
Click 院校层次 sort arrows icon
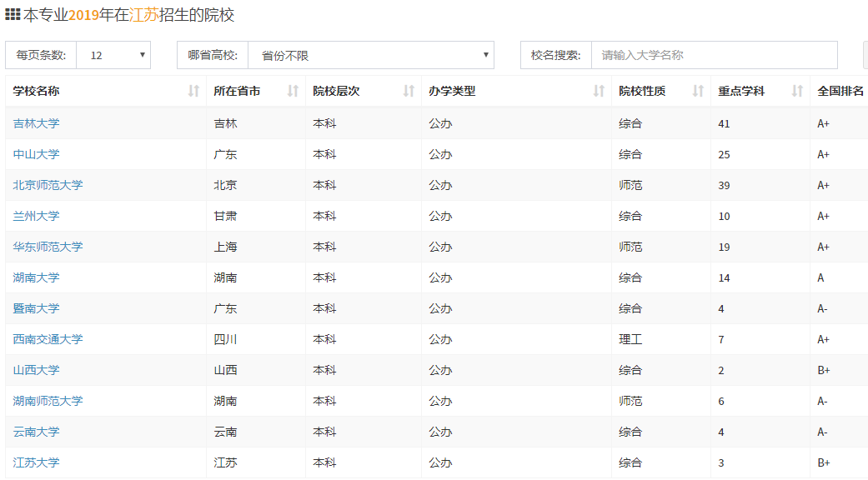coord(409,91)
